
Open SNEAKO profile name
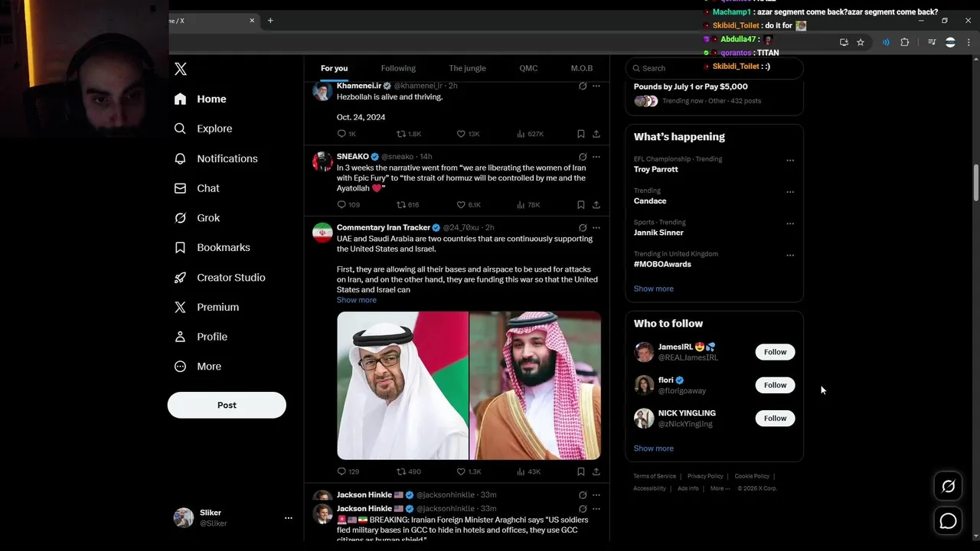(x=353, y=157)
